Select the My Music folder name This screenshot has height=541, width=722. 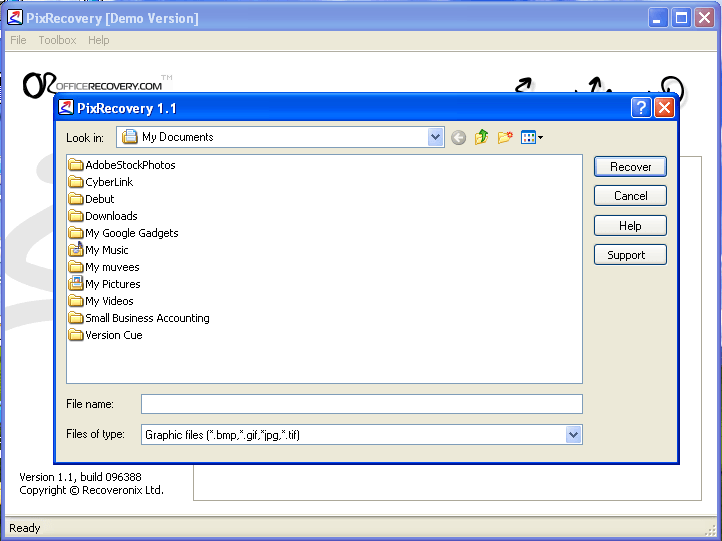[x=107, y=250]
